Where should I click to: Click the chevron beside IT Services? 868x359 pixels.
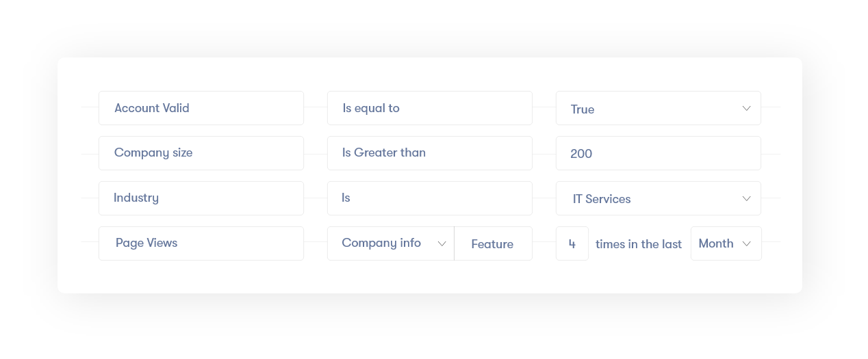pos(746,198)
